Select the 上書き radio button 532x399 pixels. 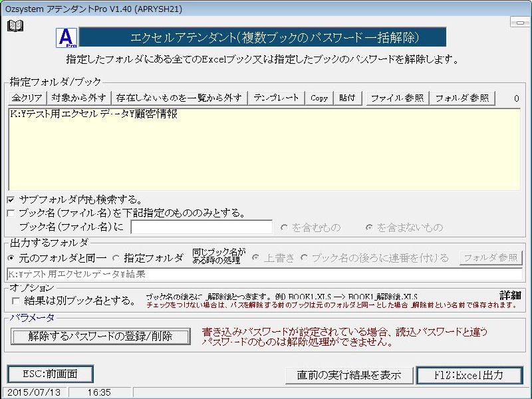click(256, 258)
